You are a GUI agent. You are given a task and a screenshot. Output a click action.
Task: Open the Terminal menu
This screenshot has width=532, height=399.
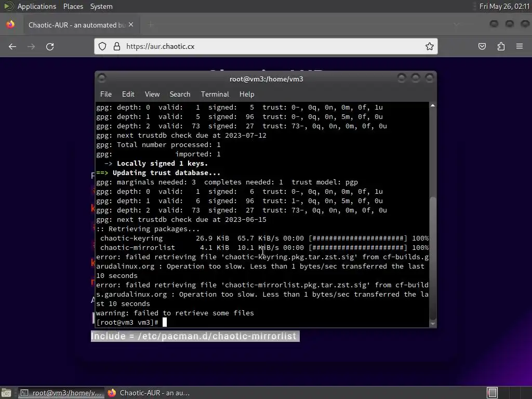pyautogui.click(x=215, y=95)
